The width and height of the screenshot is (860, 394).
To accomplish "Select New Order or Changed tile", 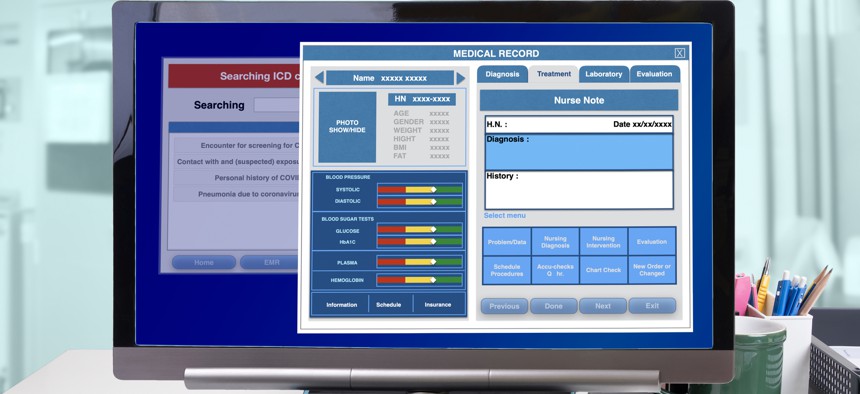I will pyautogui.click(x=652, y=270).
